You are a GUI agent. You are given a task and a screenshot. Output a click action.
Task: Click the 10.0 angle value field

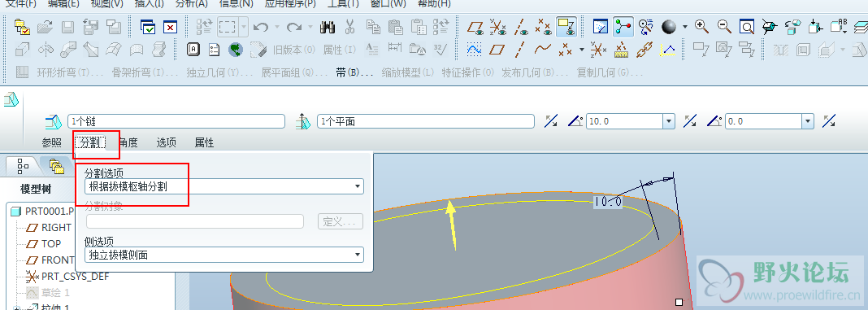pos(625,121)
